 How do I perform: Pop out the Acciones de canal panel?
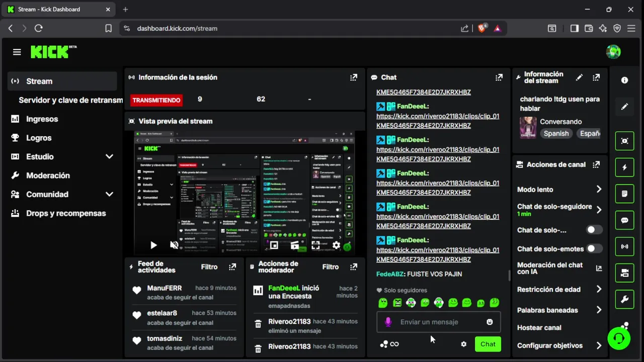pos(596,164)
